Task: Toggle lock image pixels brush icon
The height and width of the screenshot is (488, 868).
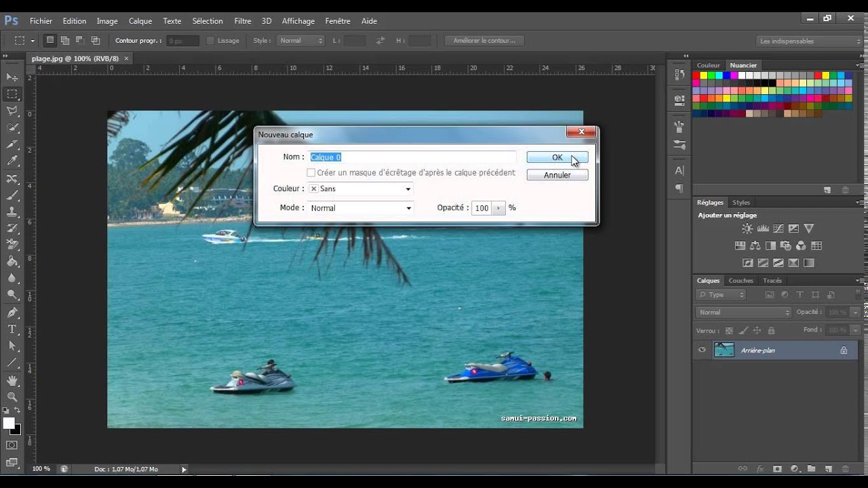Action: point(743,331)
